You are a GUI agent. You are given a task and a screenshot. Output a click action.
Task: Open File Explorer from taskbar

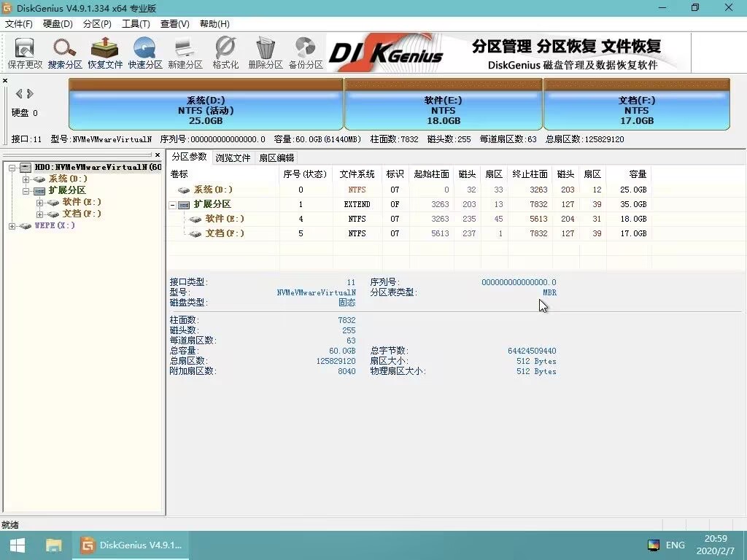[53, 545]
